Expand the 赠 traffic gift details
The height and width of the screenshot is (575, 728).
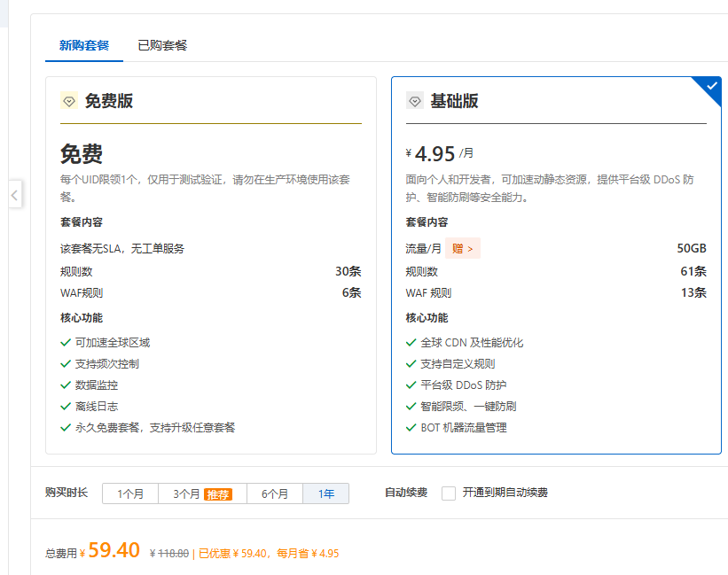tap(463, 249)
